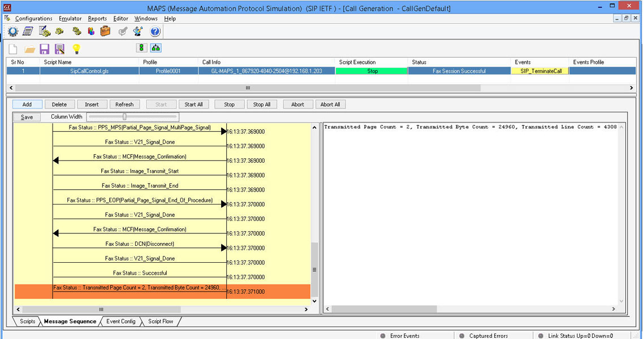Open the Editor menu
644x339 pixels.
(x=121, y=19)
